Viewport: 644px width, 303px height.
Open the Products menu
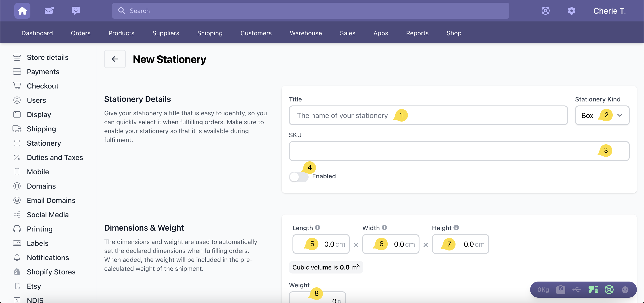pyautogui.click(x=121, y=33)
